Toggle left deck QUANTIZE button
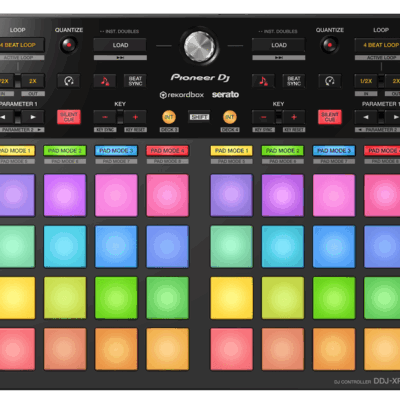The height and width of the screenshot is (400, 400). (69, 45)
